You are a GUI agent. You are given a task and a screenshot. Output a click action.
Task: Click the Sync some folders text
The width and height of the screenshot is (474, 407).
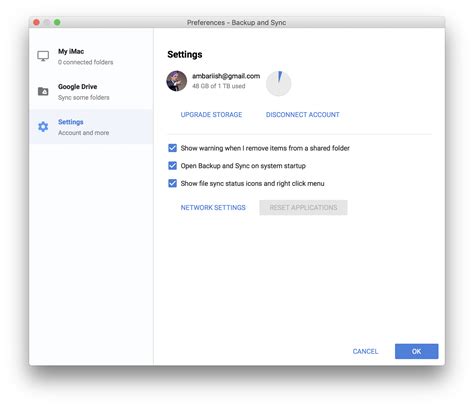click(84, 97)
